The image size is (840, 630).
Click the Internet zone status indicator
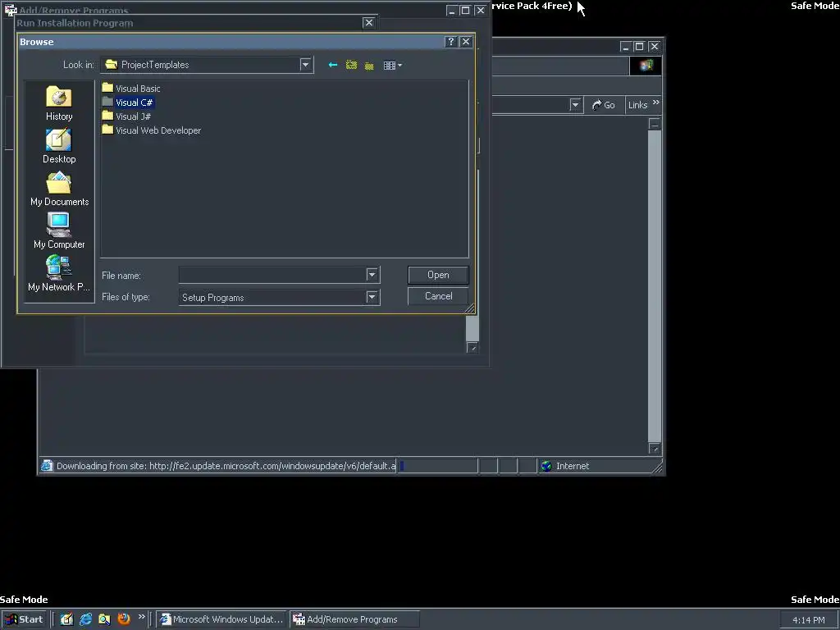coord(565,466)
